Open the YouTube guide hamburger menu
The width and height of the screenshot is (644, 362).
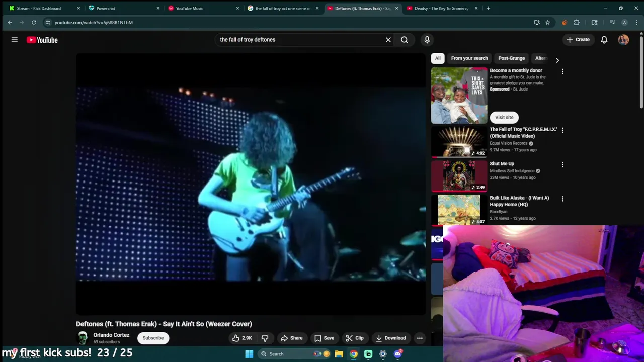click(15, 40)
